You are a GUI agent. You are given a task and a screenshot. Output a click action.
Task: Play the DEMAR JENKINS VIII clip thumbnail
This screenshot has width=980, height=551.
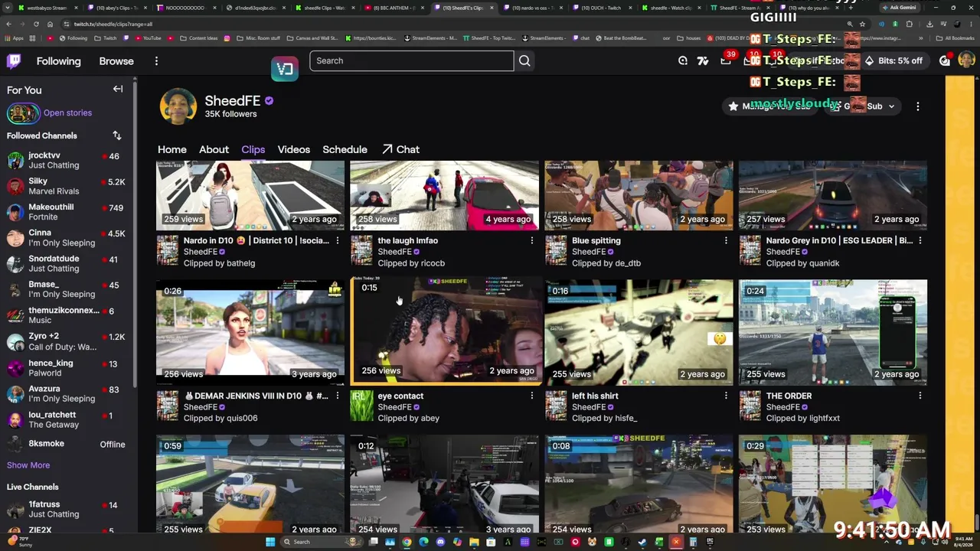(x=250, y=332)
